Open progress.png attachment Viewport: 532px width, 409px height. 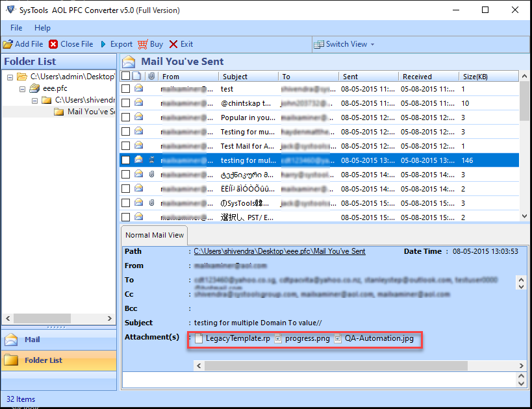pos(302,338)
